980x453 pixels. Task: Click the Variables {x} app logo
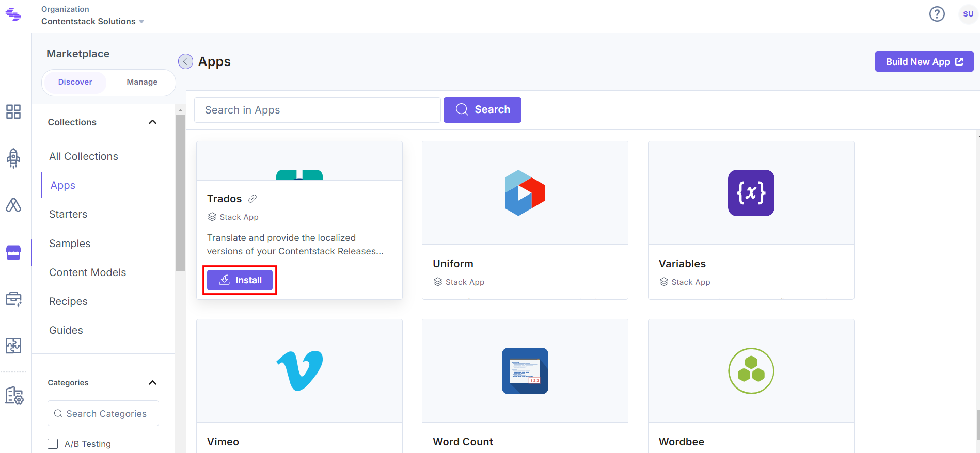pyautogui.click(x=751, y=193)
